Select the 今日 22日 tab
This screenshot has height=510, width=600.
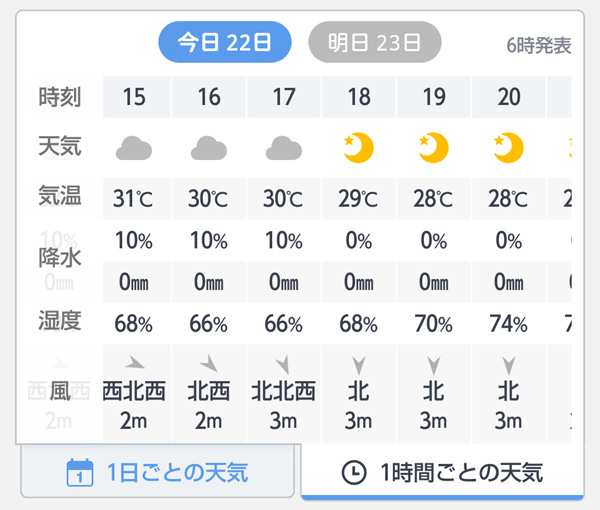tap(225, 42)
